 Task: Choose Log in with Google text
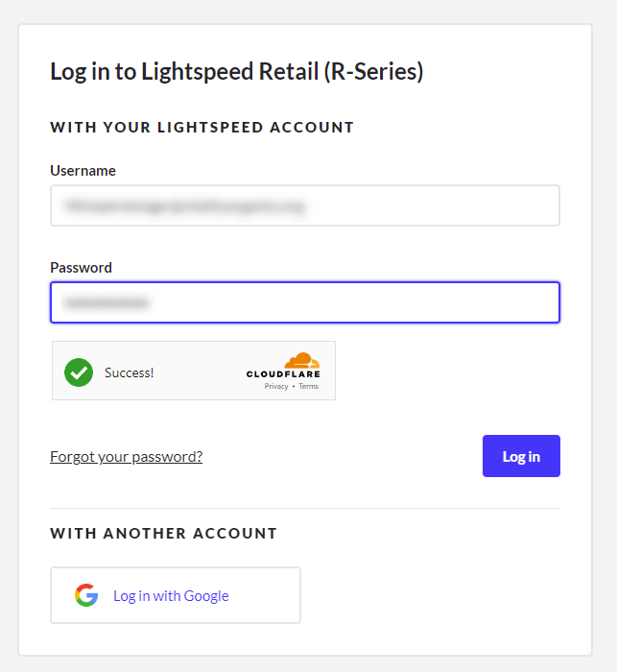171,596
